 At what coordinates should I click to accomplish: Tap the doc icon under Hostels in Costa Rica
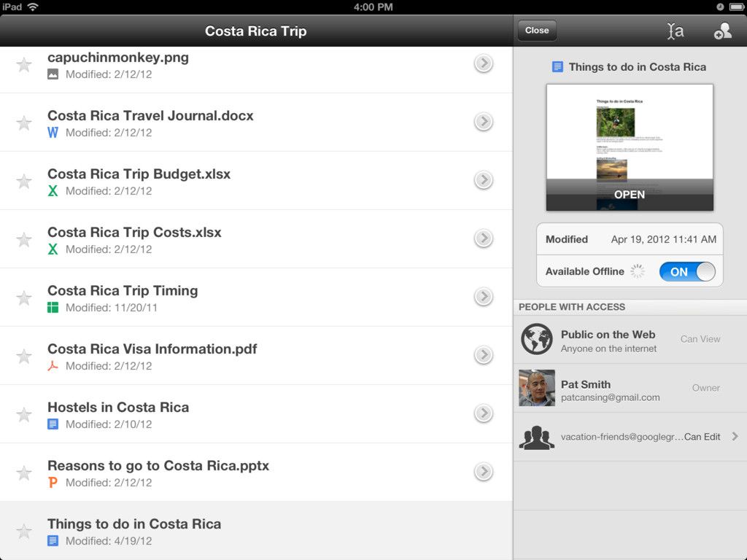coord(53,424)
